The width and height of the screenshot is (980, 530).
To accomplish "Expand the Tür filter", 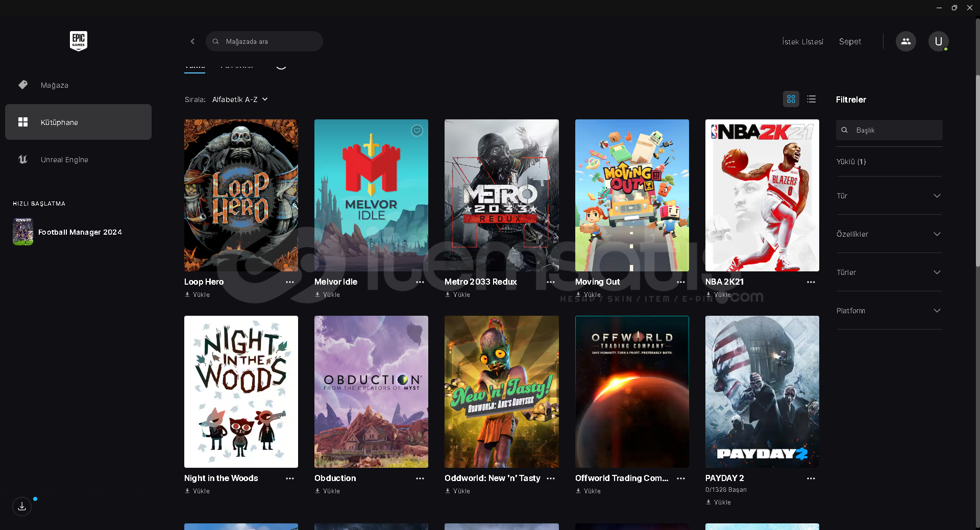I will 889,196.
